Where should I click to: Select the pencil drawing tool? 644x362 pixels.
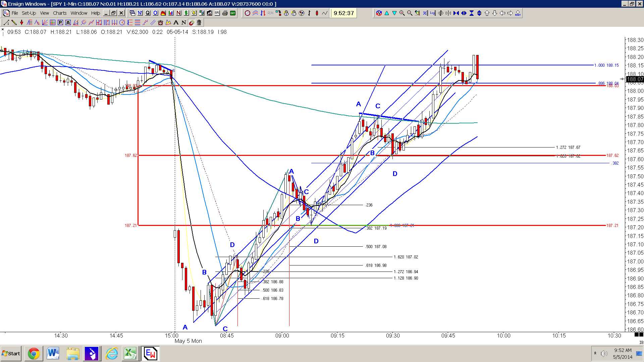tap(14, 22)
